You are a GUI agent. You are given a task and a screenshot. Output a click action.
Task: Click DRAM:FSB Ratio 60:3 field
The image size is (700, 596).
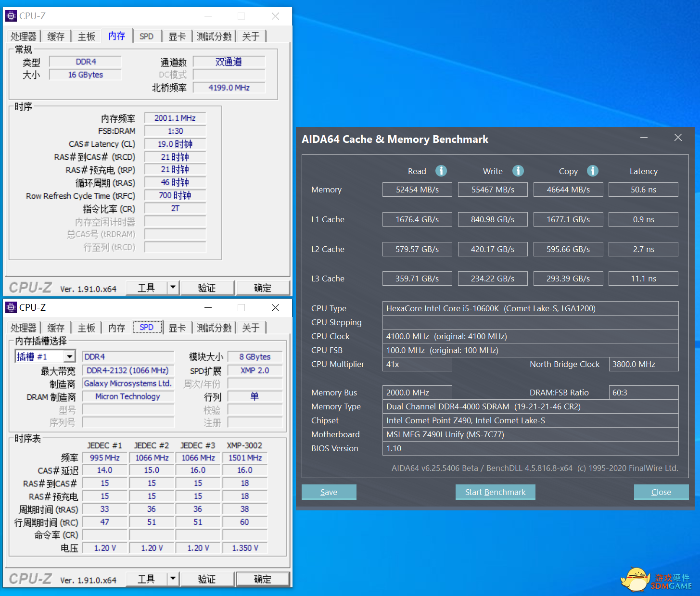[x=644, y=393]
